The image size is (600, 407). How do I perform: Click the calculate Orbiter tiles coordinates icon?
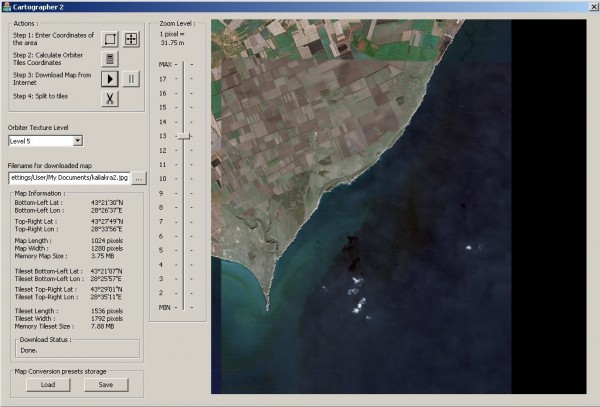pyautogui.click(x=111, y=59)
